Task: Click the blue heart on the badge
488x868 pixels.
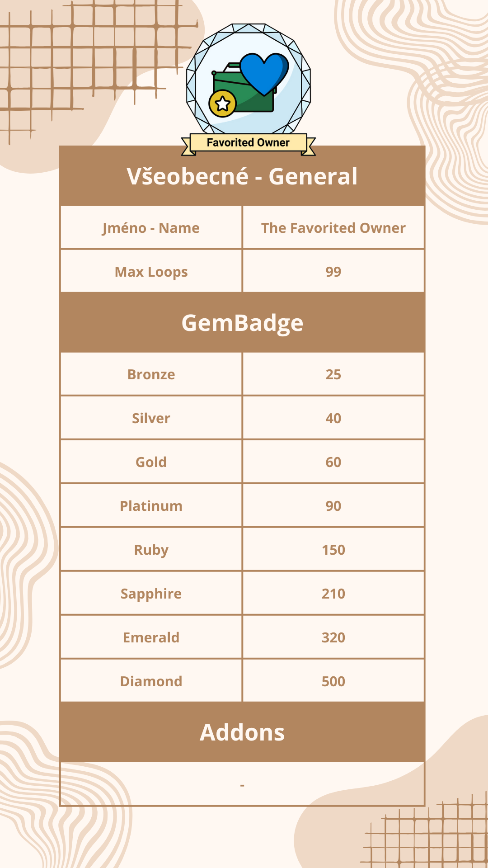Action: [x=264, y=73]
